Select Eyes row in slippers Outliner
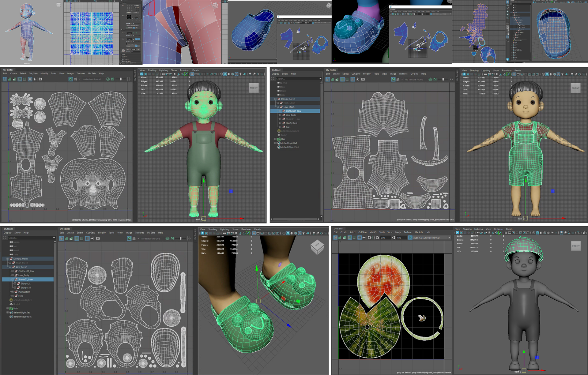Screen dimensions: 588x375 point(28,296)
